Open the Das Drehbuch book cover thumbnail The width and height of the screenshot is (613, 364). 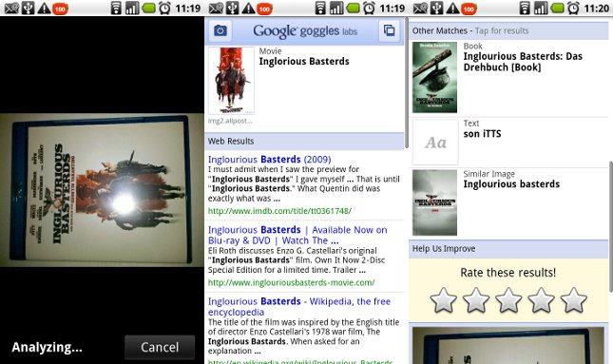tap(434, 77)
